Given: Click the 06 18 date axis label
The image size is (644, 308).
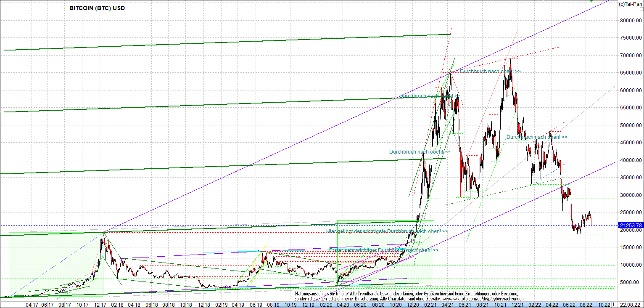Looking at the screenshot, I should [152, 305].
